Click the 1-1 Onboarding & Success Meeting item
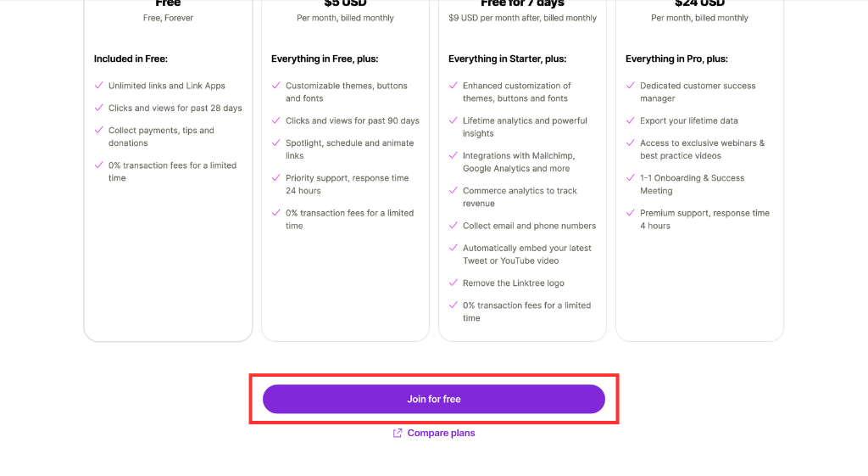This screenshot has height=476, width=868. click(x=692, y=184)
